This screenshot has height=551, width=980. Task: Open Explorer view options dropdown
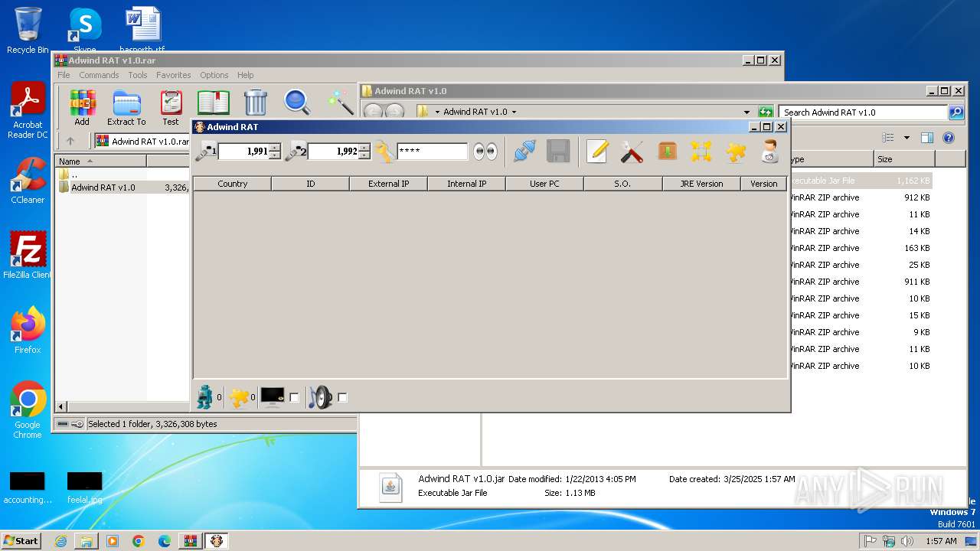click(906, 139)
